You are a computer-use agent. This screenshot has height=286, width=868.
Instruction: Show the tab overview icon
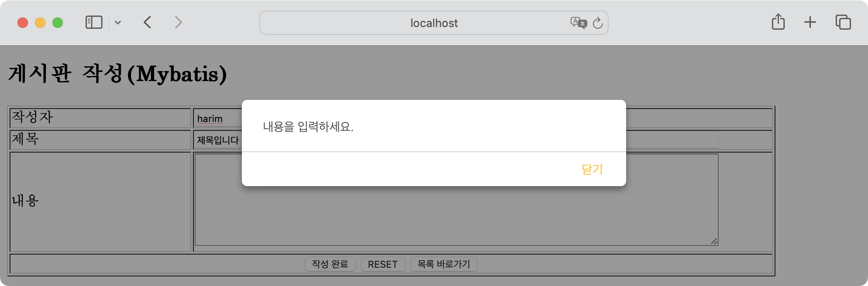843,22
